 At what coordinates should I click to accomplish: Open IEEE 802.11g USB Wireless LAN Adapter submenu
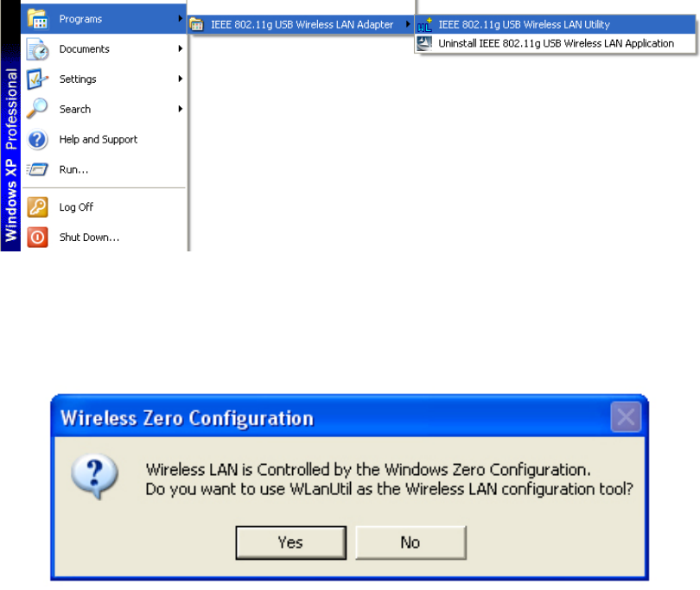click(301, 24)
